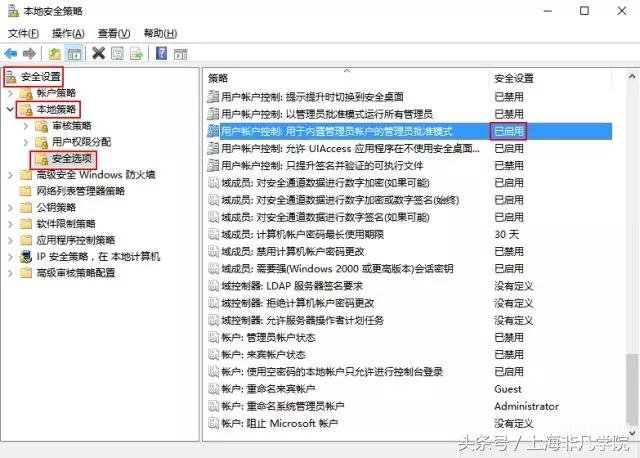This screenshot has height=458, width=640.
Task: Expand the 公钥策略 tree node
Action: [x=11, y=208]
